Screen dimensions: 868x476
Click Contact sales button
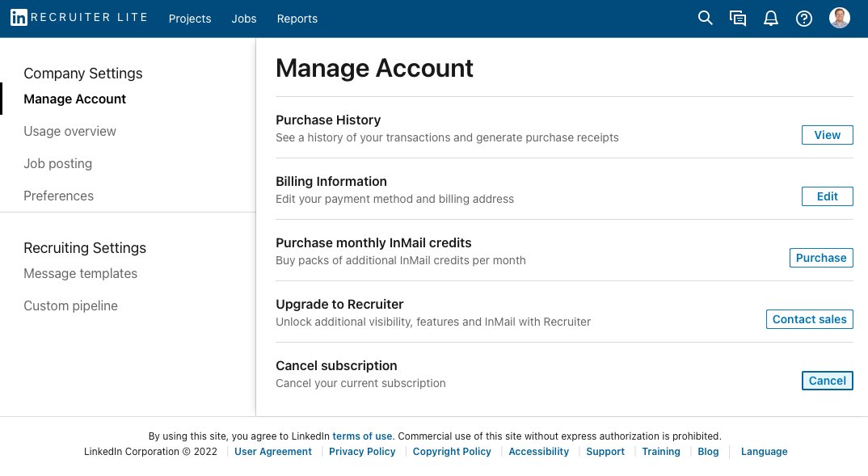[809, 319]
